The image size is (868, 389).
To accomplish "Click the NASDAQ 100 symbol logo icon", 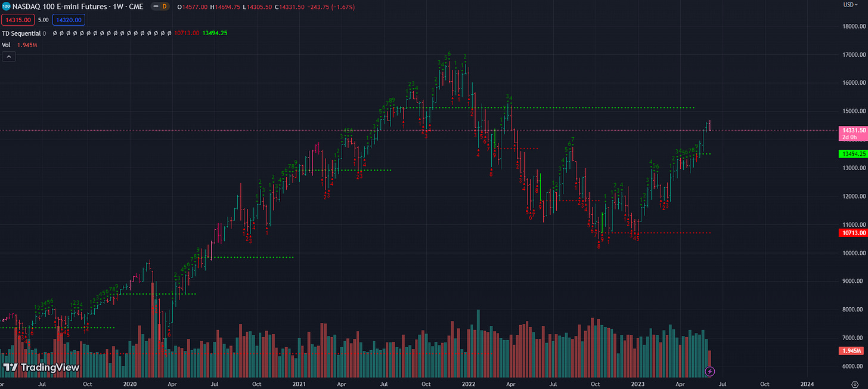I will pyautogui.click(x=5, y=5).
